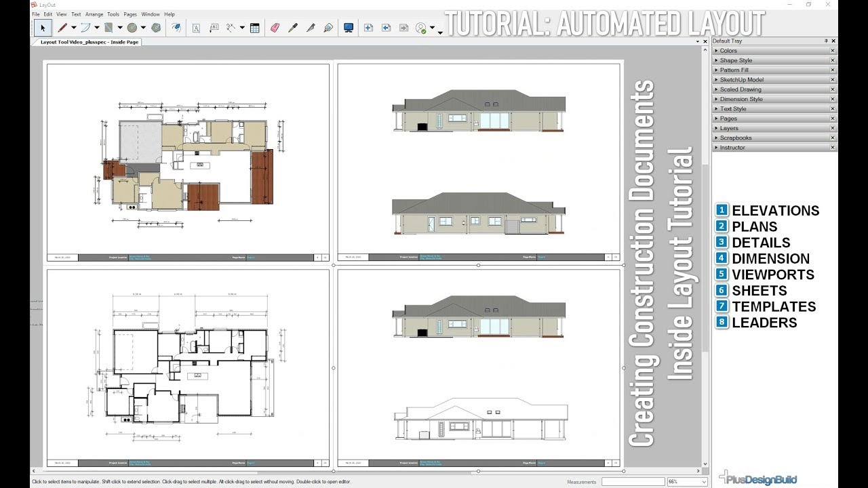Screen dimensions: 868x488
Task: Pin the Default Tray panel
Action: (x=826, y=41)
